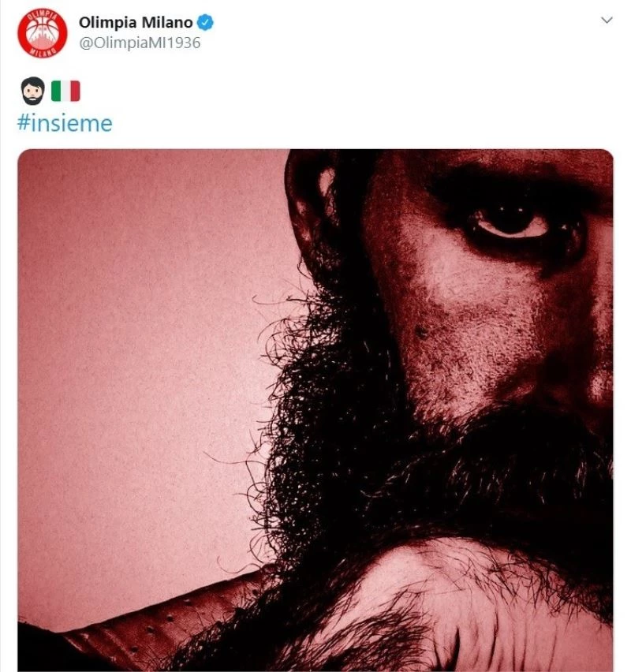Screen dimensions: 631x672
Task: Open the tweet options chevron
Action: [607, 21]
